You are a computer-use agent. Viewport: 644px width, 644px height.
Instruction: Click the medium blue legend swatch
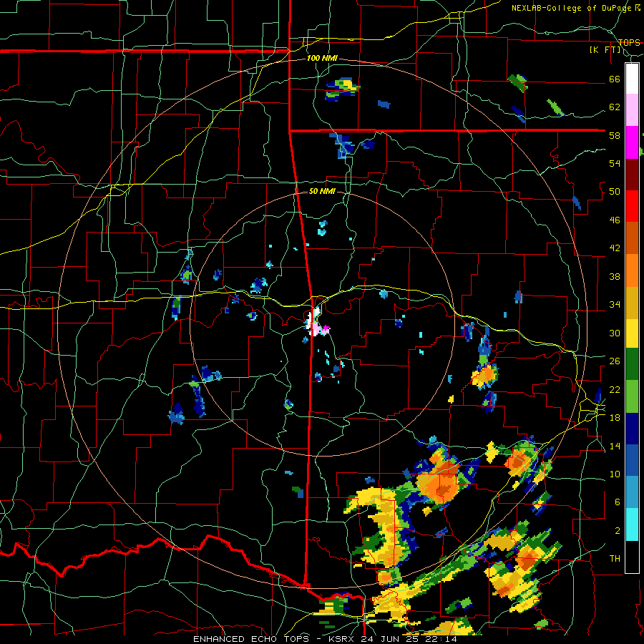(x=632, y=460)
